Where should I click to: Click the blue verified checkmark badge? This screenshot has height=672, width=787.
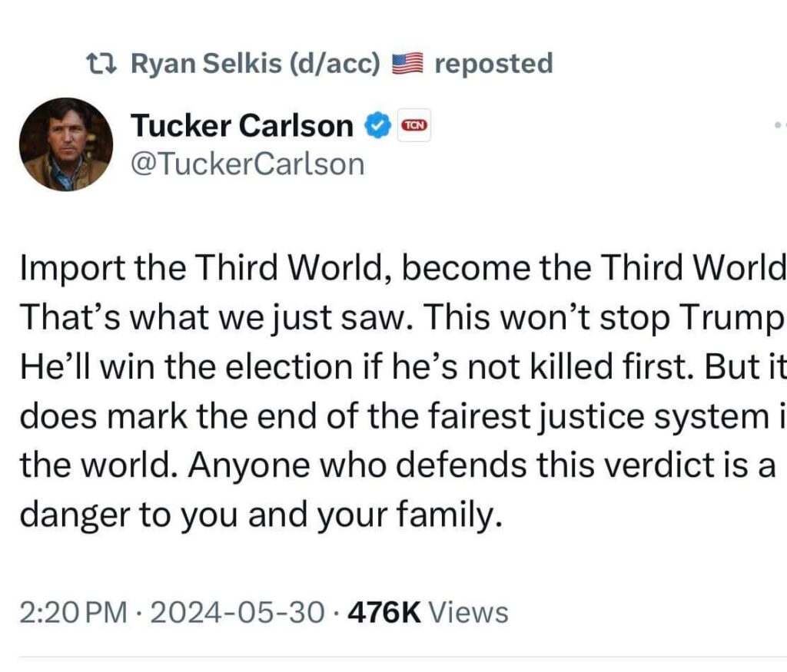[376, 125]
